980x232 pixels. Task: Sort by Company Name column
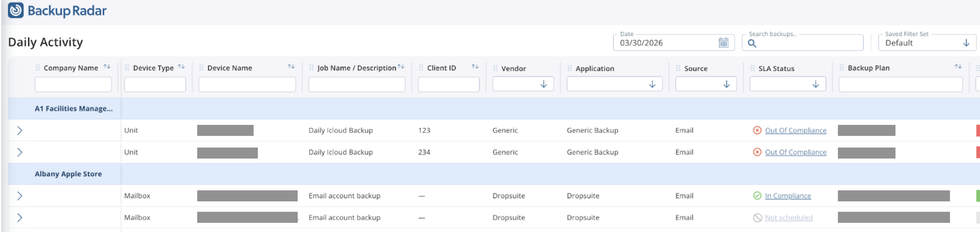click(x=107, y=66)
